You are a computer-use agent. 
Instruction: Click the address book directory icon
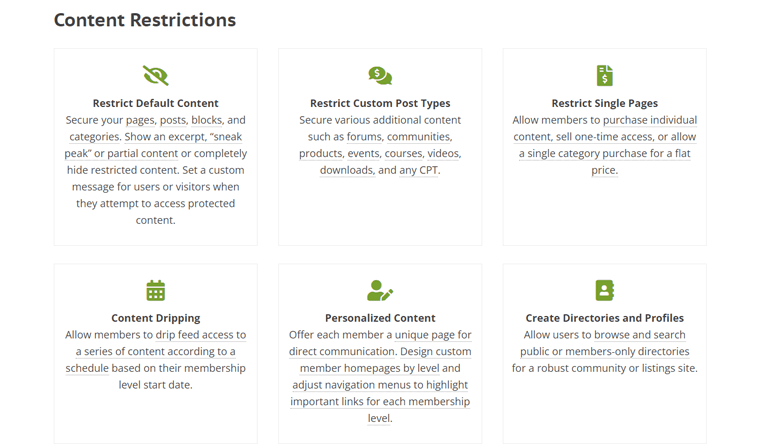(604, 290)
